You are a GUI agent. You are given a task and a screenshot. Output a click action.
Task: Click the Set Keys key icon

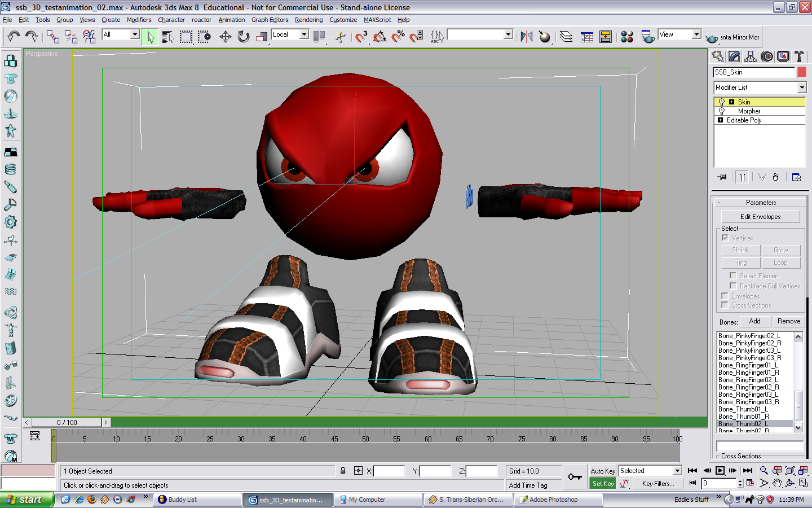575,477
